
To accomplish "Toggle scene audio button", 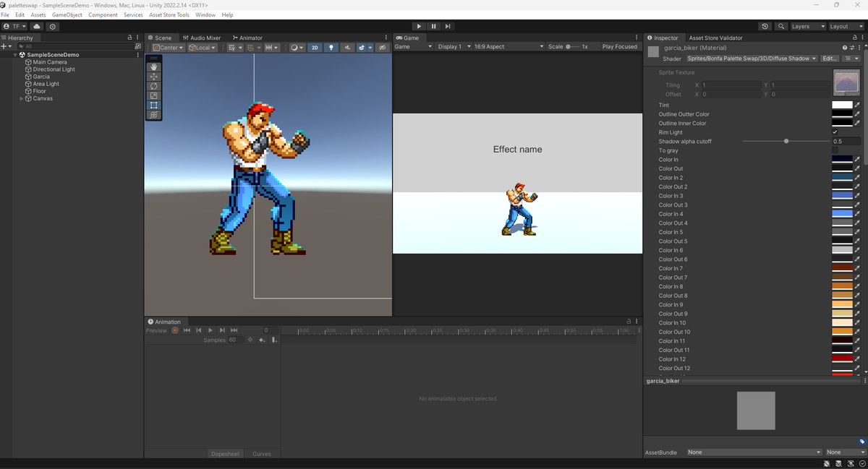I will (x=347, y=48).
